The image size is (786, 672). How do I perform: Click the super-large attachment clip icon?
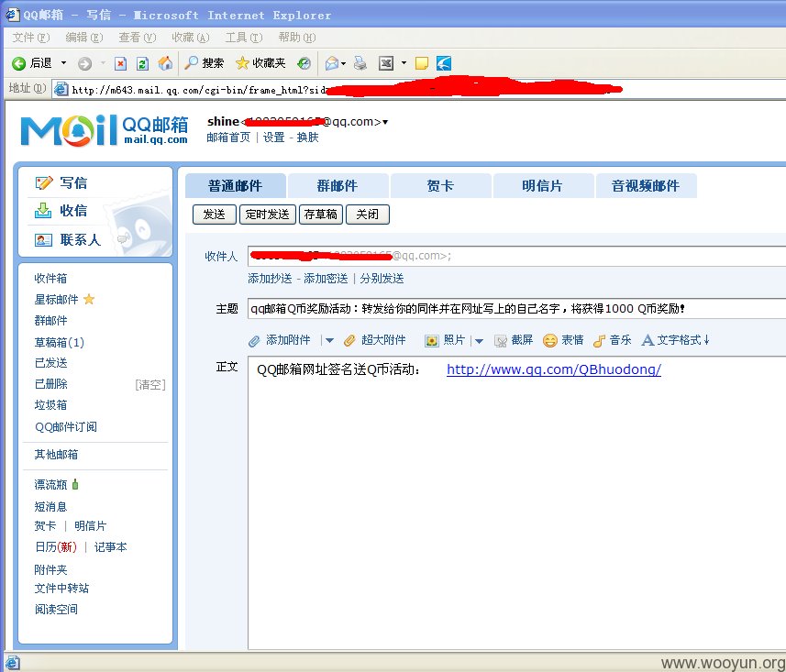pyautogui.click(x=349, y=341)
